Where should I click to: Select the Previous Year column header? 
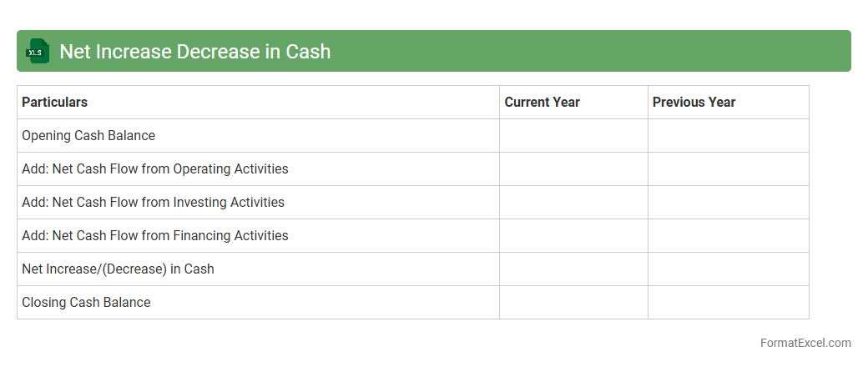click(694, 103)
